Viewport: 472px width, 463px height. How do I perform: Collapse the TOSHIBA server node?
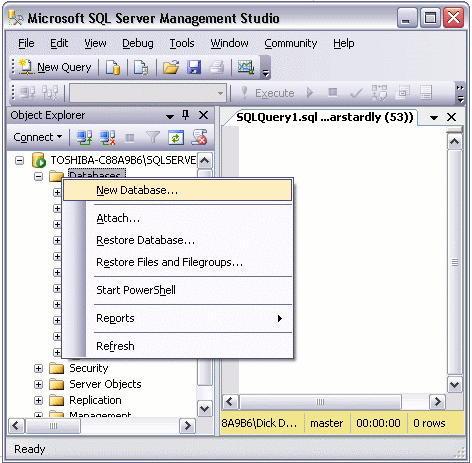pyautogui.click(x=20, y=161)
